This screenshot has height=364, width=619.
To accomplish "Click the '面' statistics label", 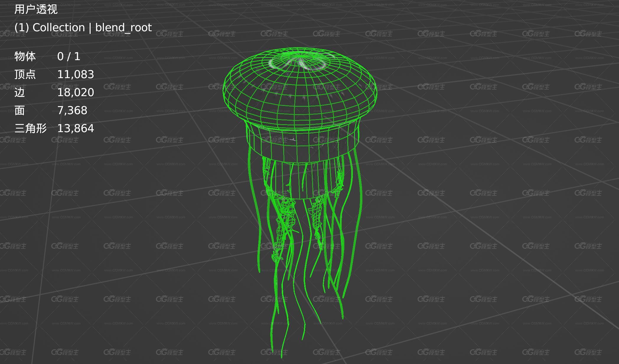I will click(x=19, y=110).
